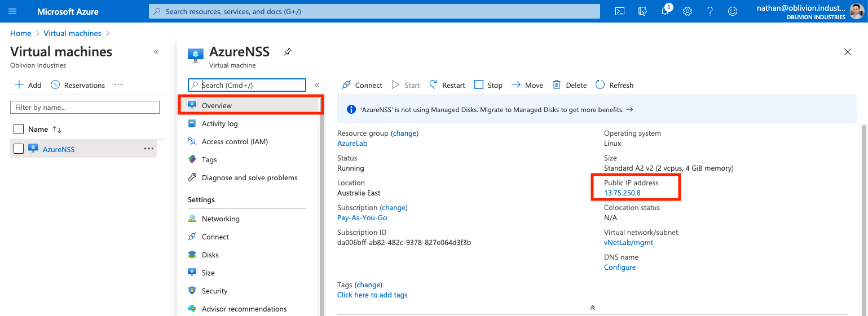
Task: Restart the virtual machine
Action: coord(447,85)
